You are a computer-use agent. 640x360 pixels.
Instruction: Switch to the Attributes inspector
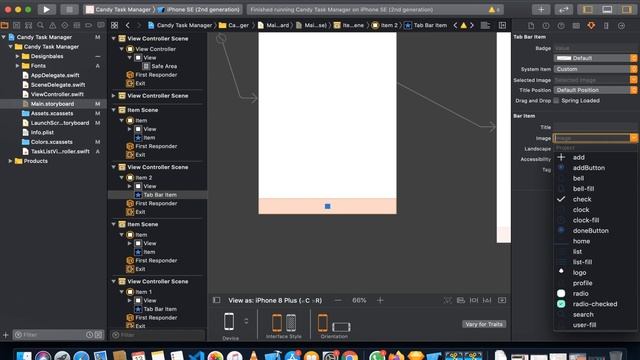[591, 26]
